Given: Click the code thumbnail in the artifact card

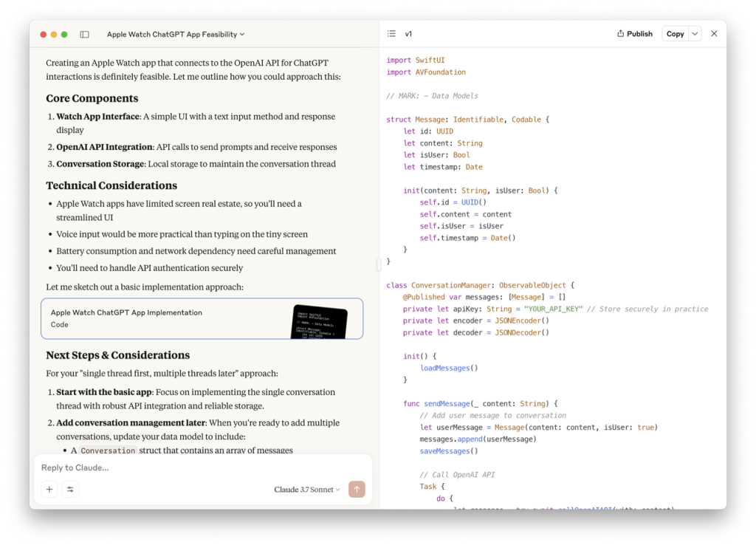Looking at the screenshot, I should (x=319, y=322).
